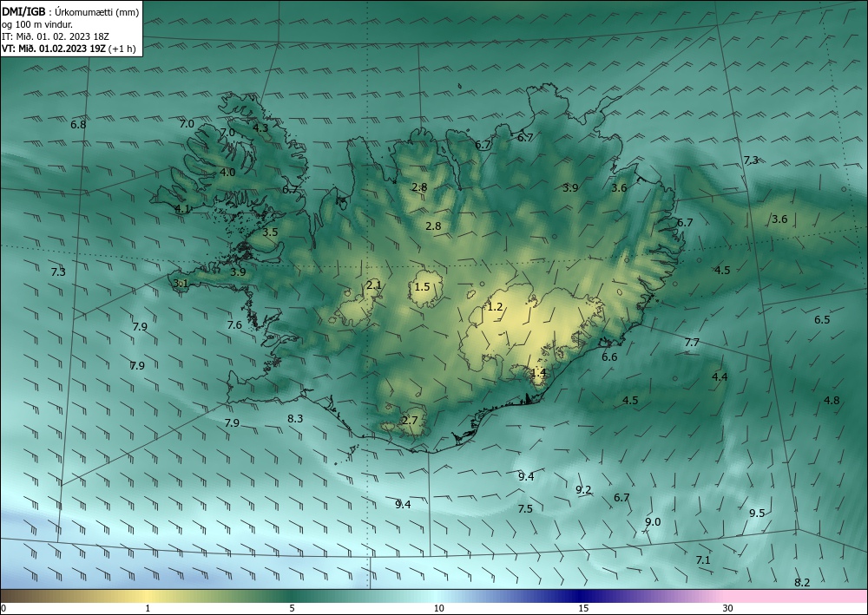
Task: Click the color scale label '15'
Action: 583,608
